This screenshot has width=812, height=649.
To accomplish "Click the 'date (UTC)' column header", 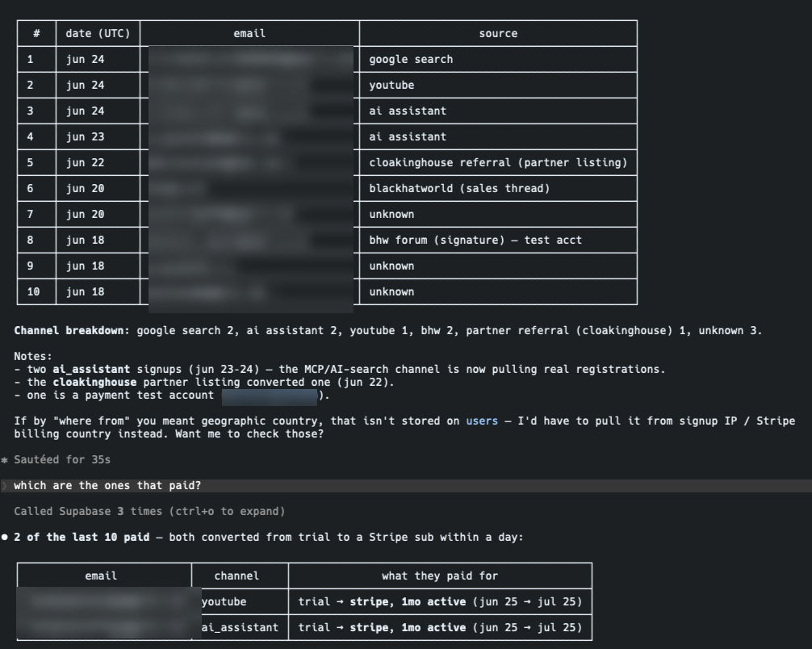I will [98, 34].
